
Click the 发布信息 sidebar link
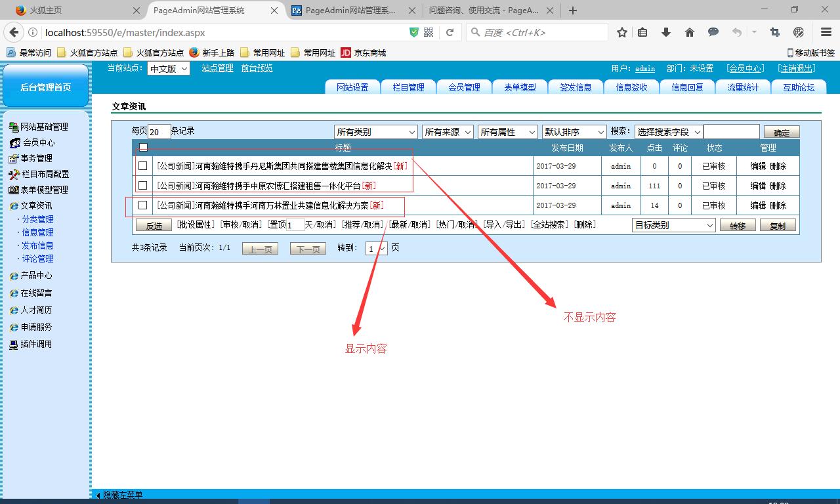(37, 245)
